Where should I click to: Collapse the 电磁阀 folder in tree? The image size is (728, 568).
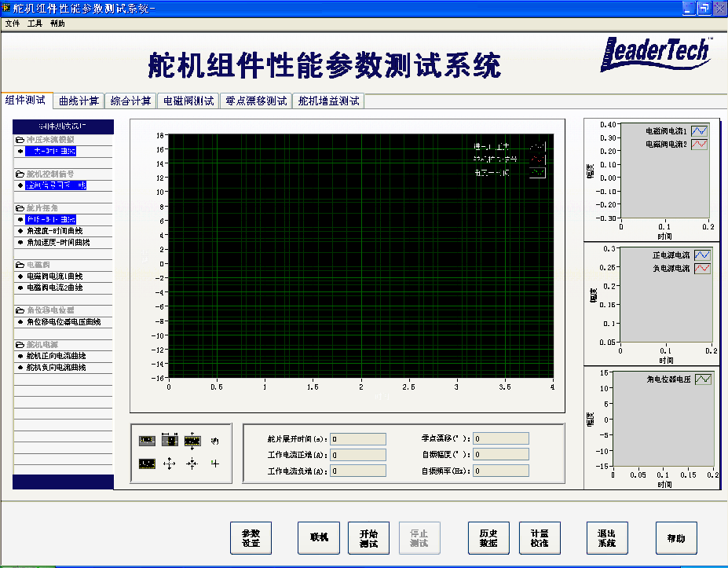[20, 266]
